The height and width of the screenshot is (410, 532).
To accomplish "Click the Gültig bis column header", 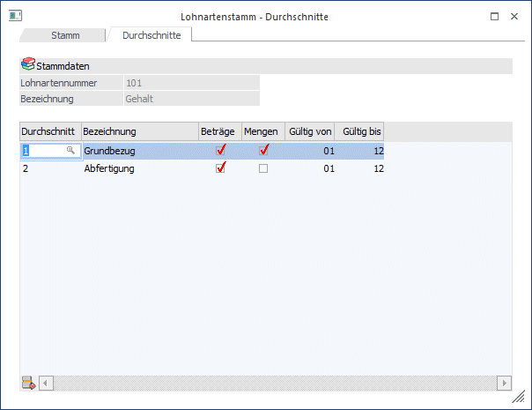I will (360, 131).
